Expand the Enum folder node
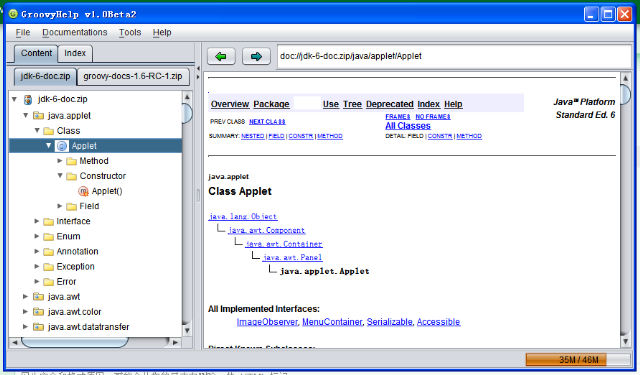This screenshot has width=640, height=375. (x=37, y=236)
